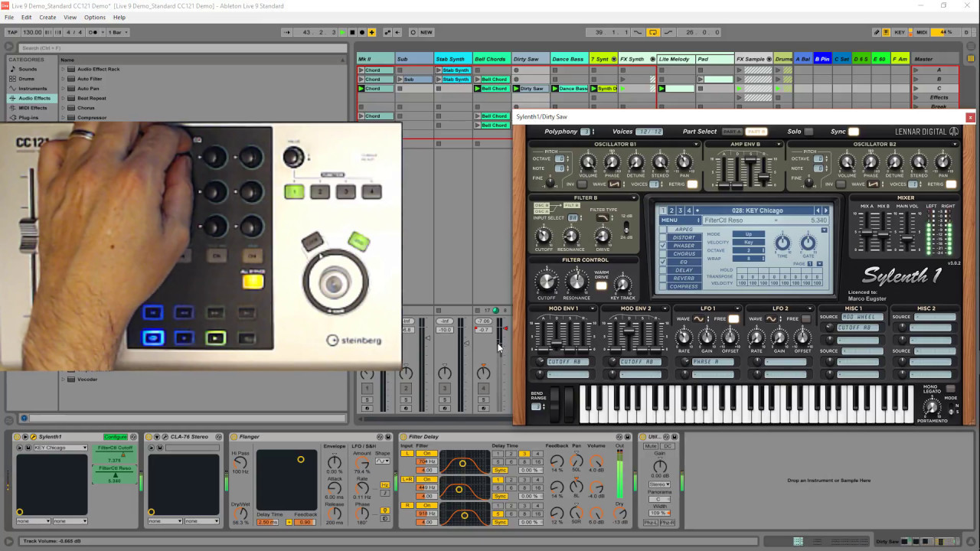
Task: Stop playback with the transport Stop button
Action: click(x=352, y=32)
